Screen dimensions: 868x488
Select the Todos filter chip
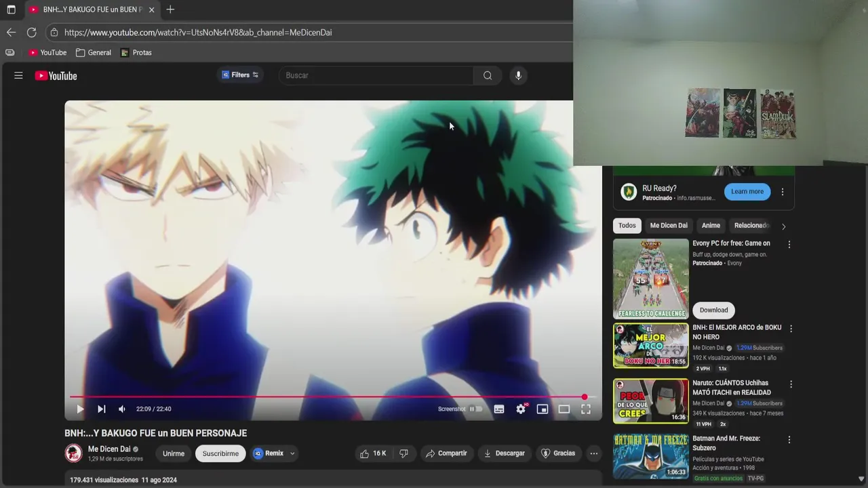pos(627,226)
